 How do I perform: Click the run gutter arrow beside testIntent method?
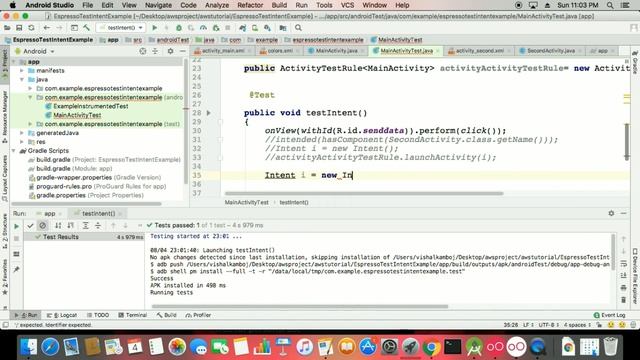[x=209, y=113]
